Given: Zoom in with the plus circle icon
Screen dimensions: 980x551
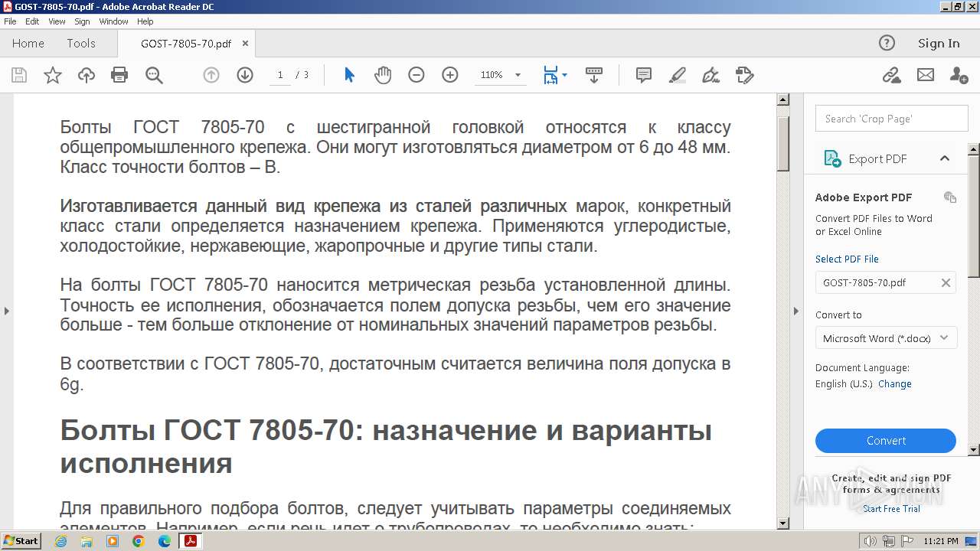Looking at the screenshot, I should (x=450, y=75).
